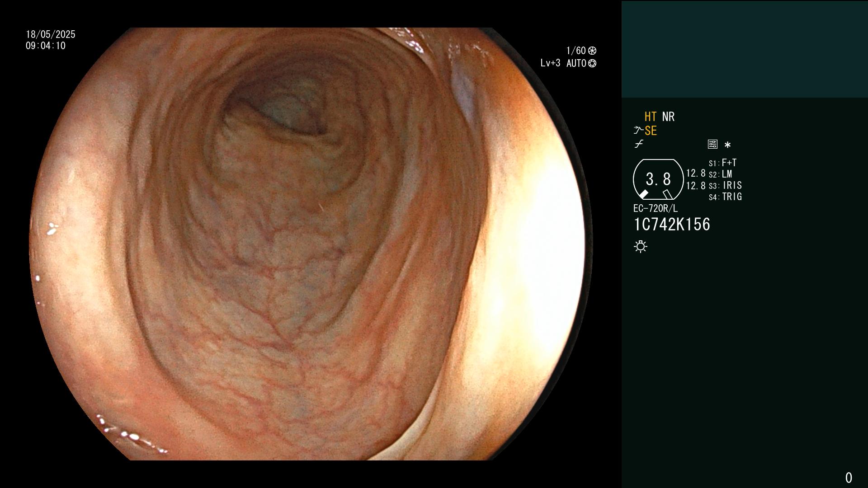Click the settings sliders icon
Image resolution: width=868 pixels, height=488 pixels.
(x=712, y=145)
